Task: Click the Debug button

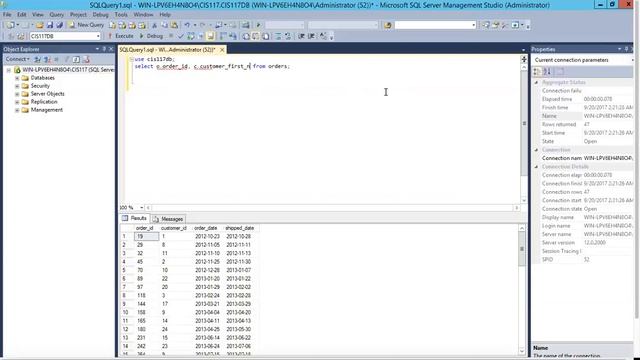Action: click(151, 36)
